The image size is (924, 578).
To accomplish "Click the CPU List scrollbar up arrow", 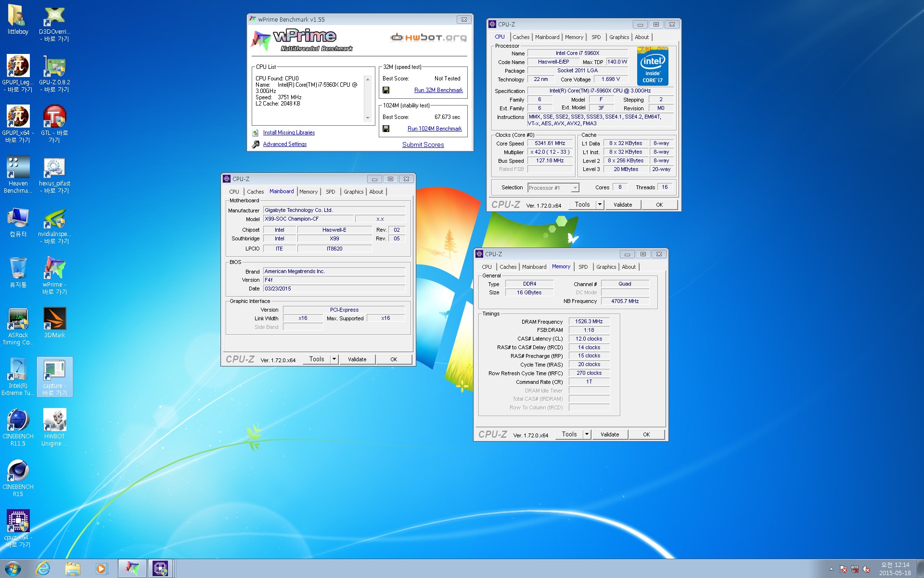I will click(368, 79).
